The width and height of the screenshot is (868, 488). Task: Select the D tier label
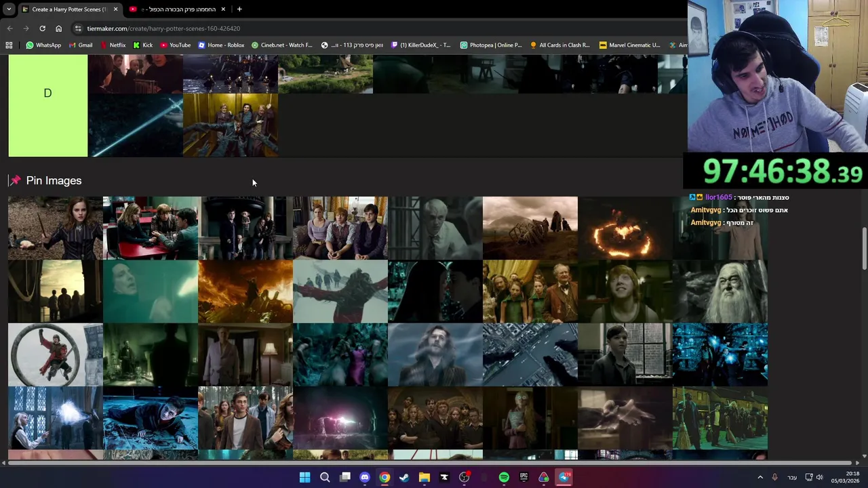pos(47,93)
